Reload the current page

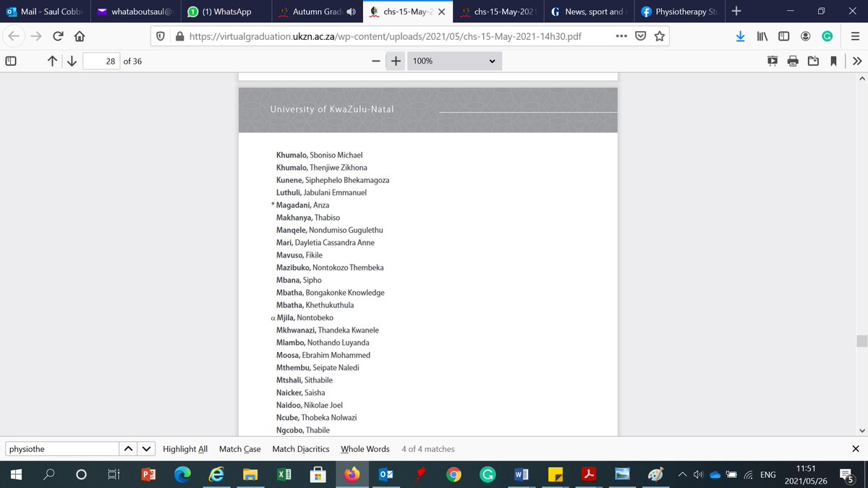click(x=57, y=37)
